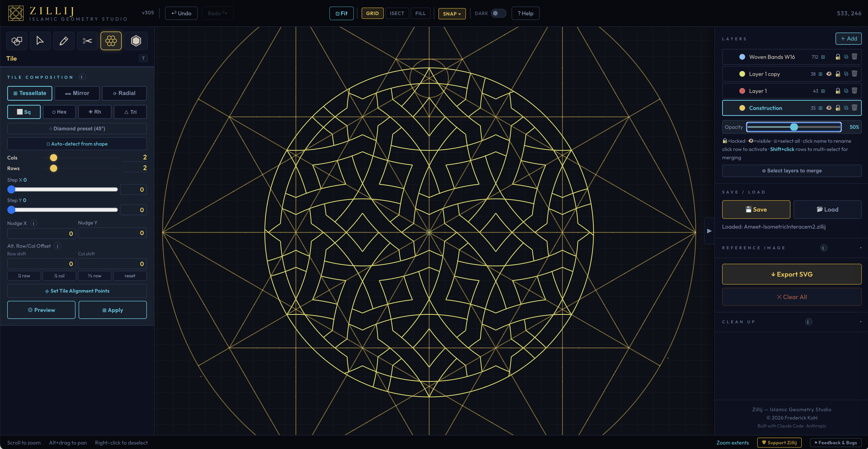The height and width of the screenshot is (449, 868).
Task: Click the Apply tile button
Action: (112, 310)
